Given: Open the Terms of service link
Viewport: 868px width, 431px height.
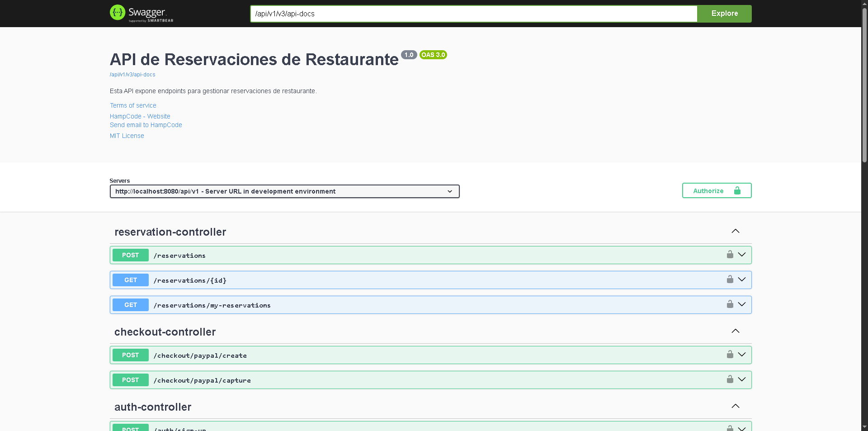Looking at the screenshot, I should (133, 105).
